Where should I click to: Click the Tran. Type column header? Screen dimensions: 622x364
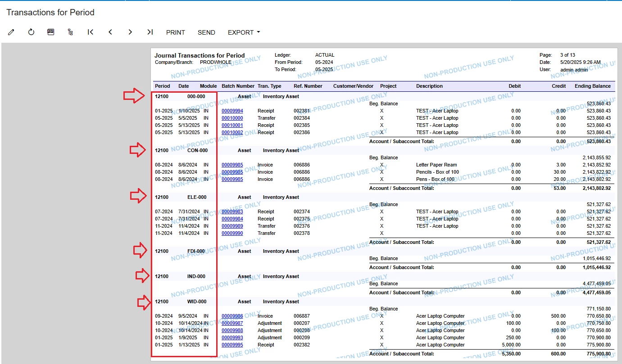[x=269, y=86]
